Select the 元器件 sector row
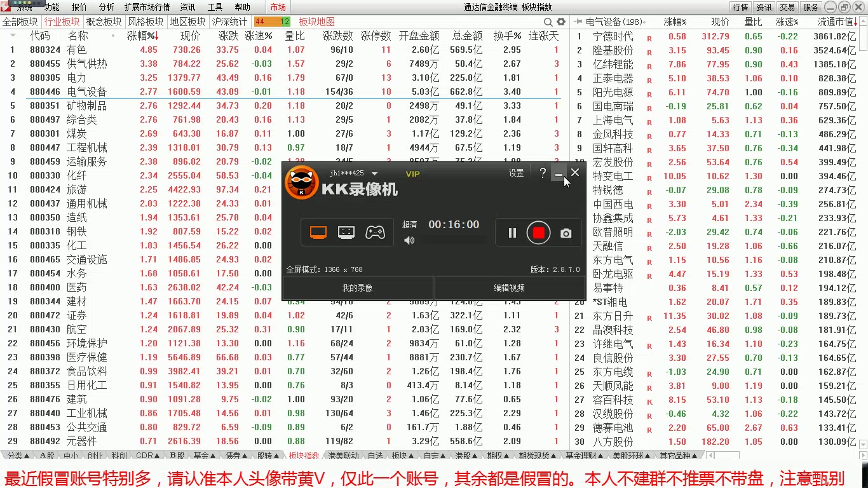The image size is (868, 488). [285, 441]
